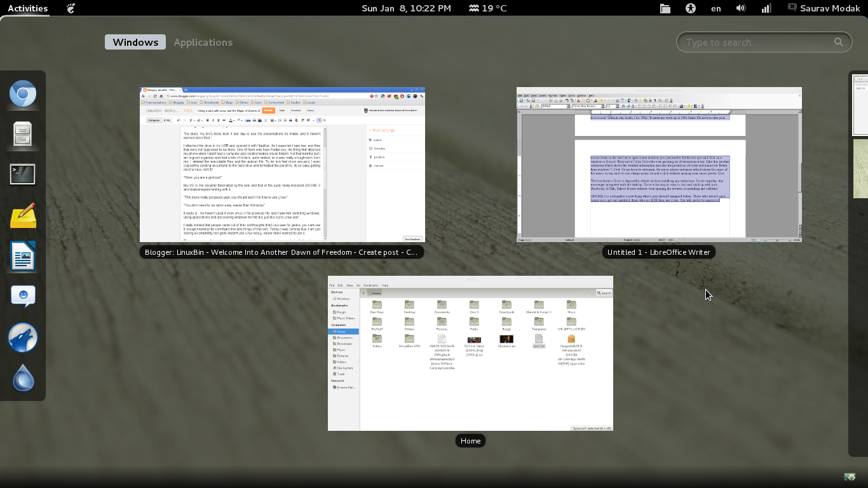This screenshot has height=488, width=868.
Task: Click zoom slider in LibreOffice status bar
Action: pyautogui.click(x=776, y=240)
